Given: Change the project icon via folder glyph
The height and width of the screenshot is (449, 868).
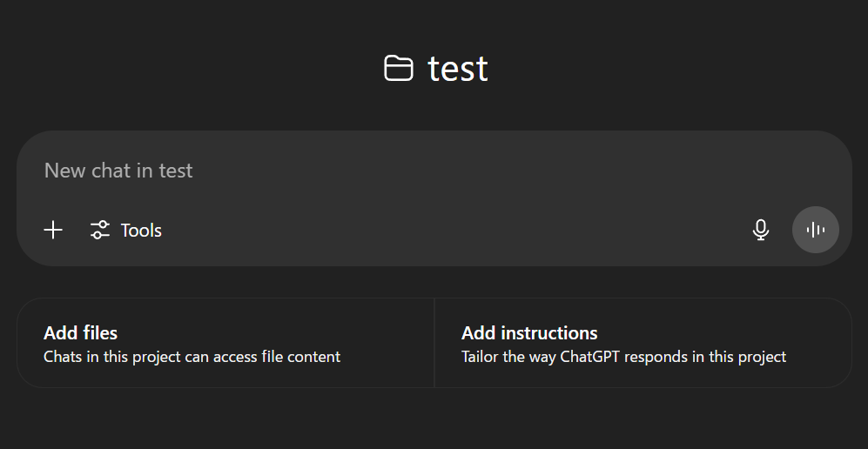Looking at the screenshot, I should pyautogui.click(x=398, y=69).
